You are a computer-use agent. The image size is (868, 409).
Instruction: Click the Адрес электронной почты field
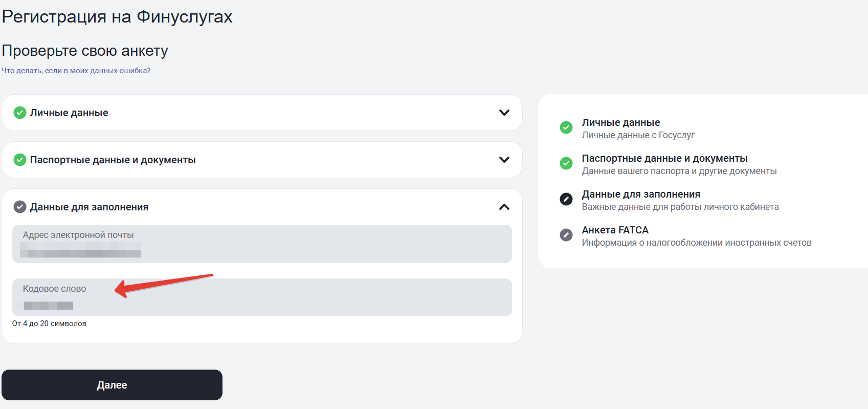click(262, 244)
